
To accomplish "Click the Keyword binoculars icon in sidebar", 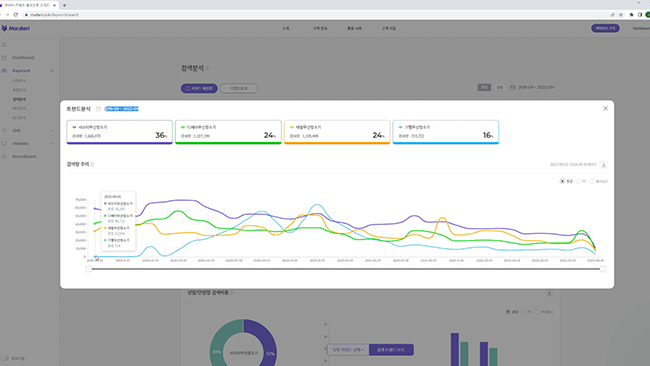I will [4, 71].
